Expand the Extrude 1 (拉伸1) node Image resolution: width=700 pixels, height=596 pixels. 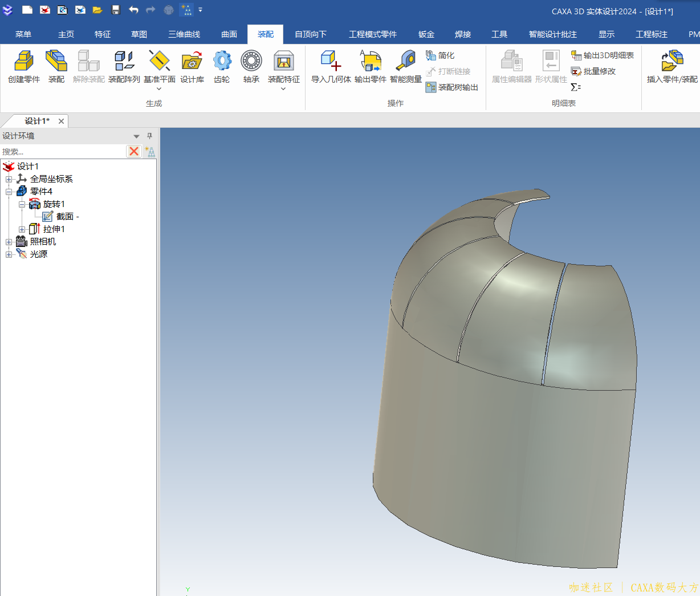tap(22, 229)
